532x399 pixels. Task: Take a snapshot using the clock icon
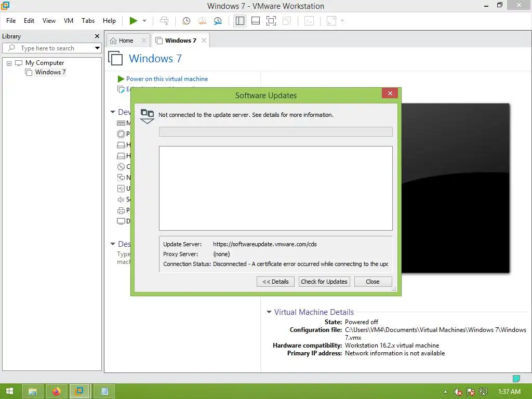coord(186,21)
